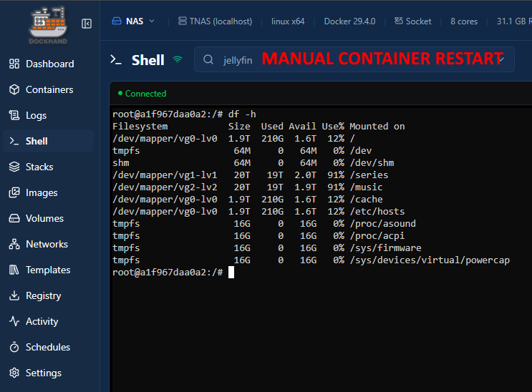Open the jellyfin container selector

[x=354, y=59]
